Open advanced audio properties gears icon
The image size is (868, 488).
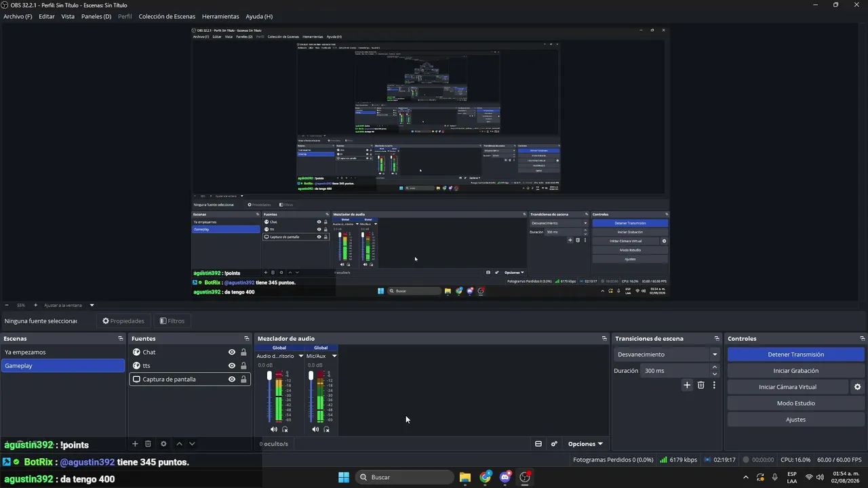click(x=554, y=444)
